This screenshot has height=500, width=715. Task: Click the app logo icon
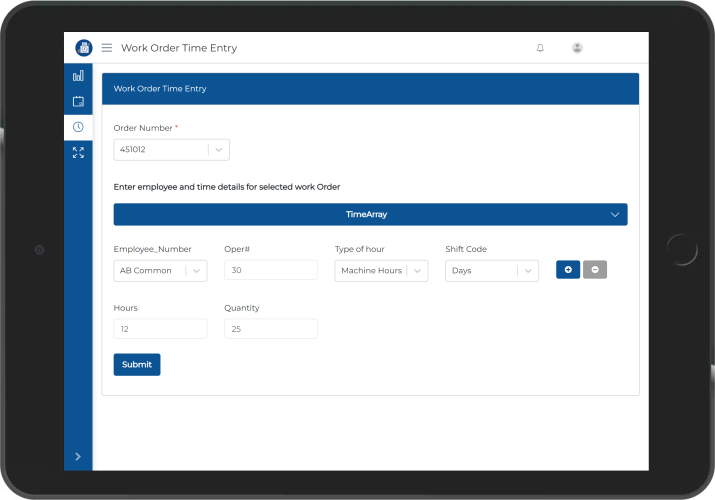tap(83, 47)
